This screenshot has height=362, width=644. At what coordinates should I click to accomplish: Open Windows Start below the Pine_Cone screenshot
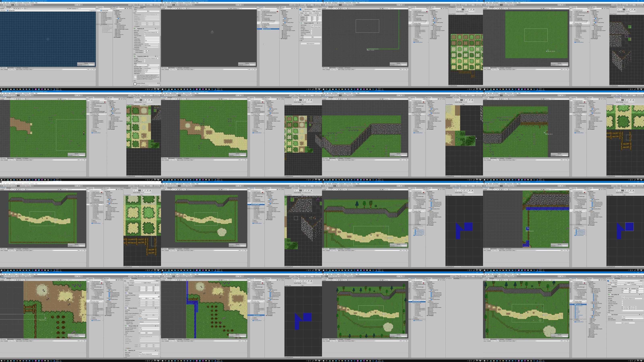484,361
